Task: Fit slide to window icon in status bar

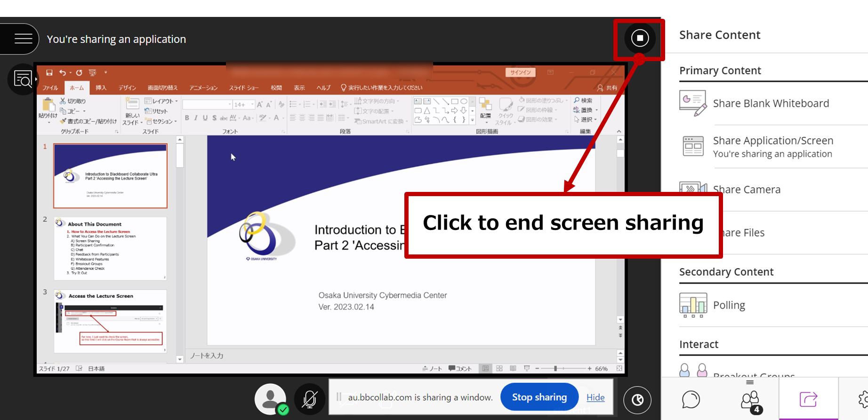Action: [619, 368]
